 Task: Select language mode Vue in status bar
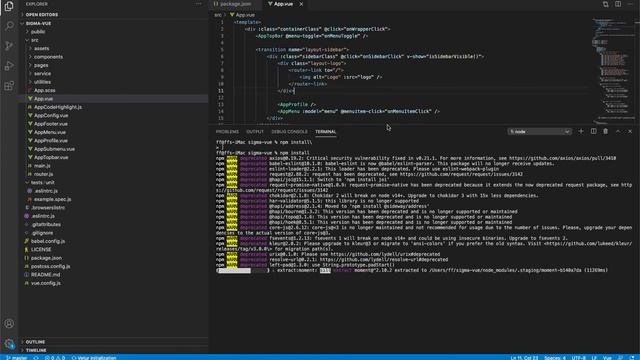(607, 358)
